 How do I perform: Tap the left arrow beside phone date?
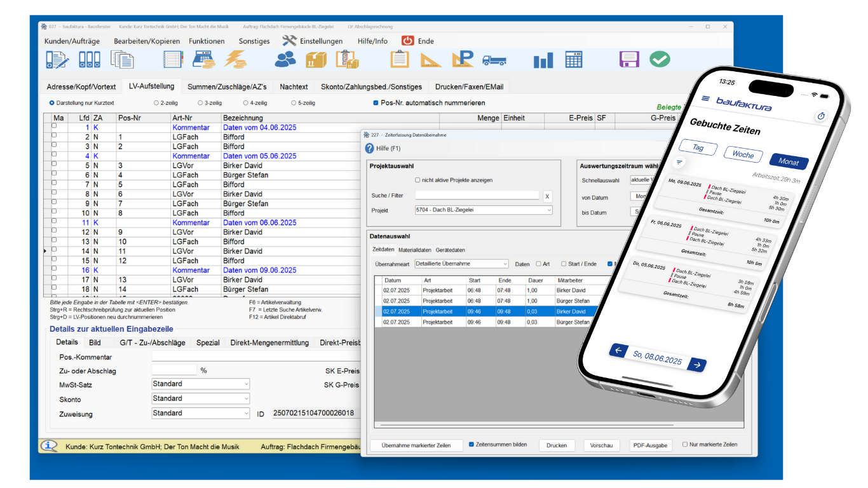point(618,350)
